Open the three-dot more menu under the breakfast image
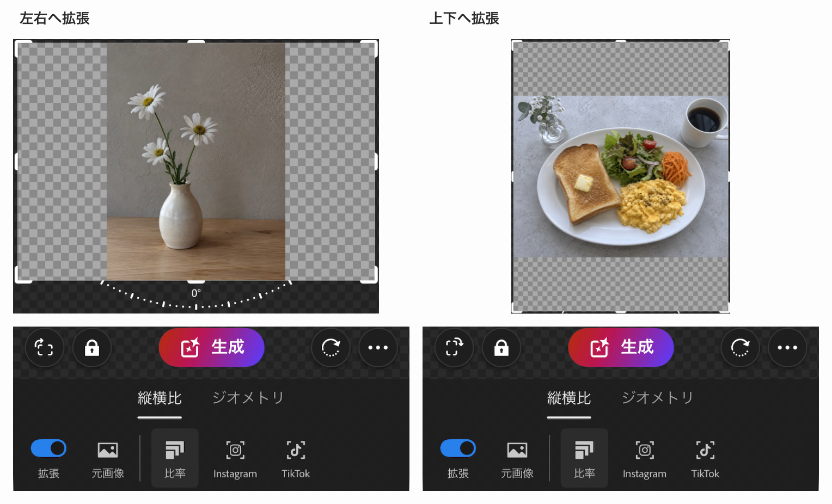832x504 pixels. [787, 347]
